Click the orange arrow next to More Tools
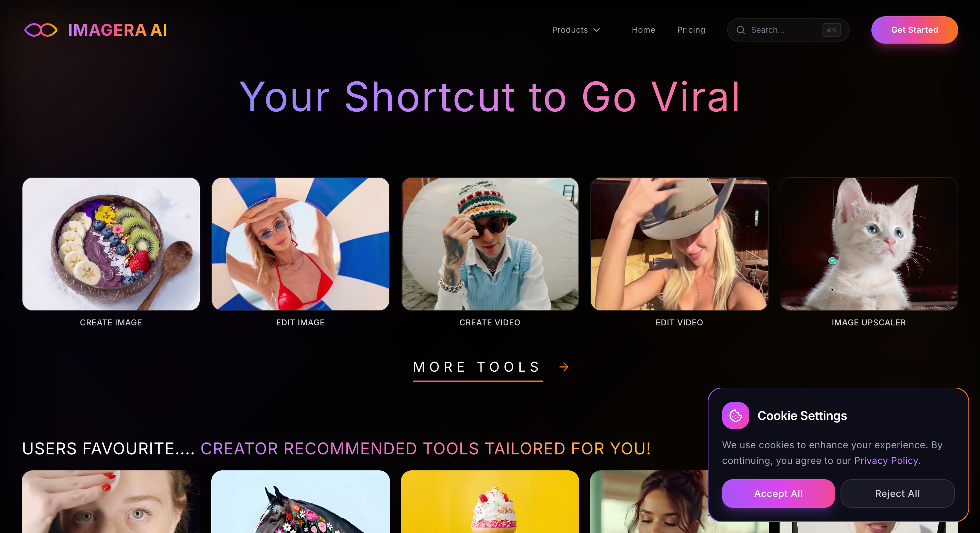Image resolution: width=980 pixels, height=533 pixels. tap(564, 367)
